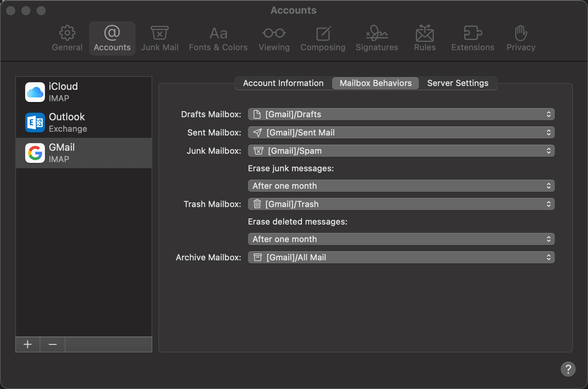Open the Archive Mailbox dropdown
Screen dimensions: 588x389
[x=401, y=257]
